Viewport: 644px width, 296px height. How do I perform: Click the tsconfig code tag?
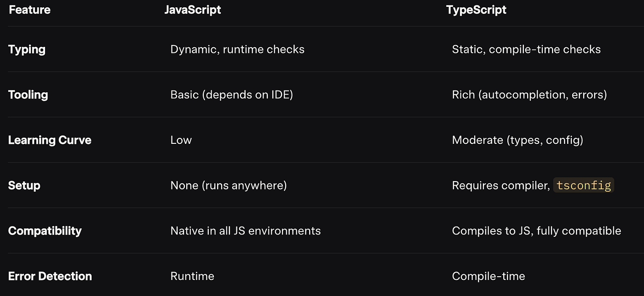pyautogui.click(x=583, y=186)
